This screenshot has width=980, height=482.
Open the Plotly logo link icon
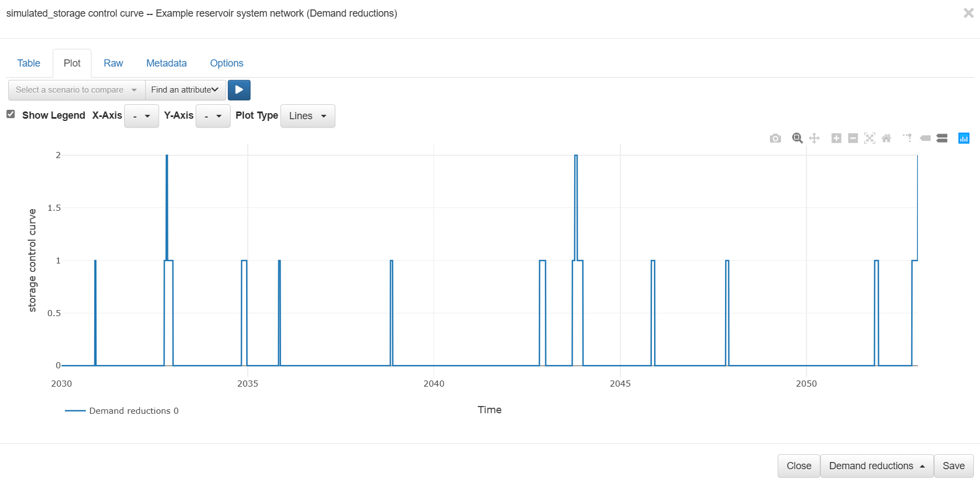(x=964, y=138)
